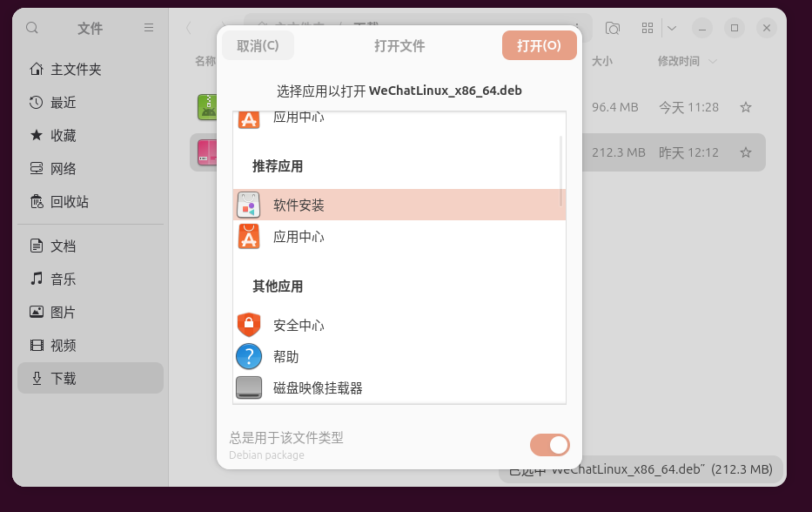
Task: Click the folder search icon in Files toolbar
Action: coord(613,28)
